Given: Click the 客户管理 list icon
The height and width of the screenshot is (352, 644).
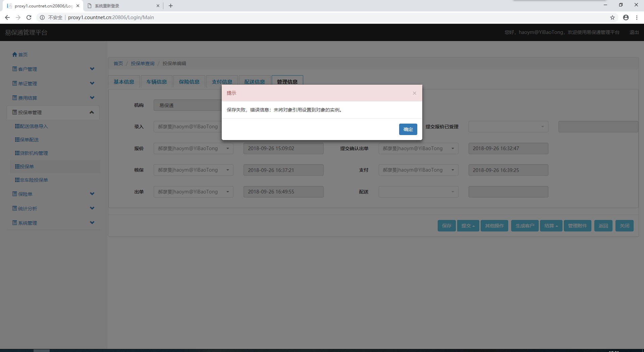Looking at the screenshot, I should coord(14,69).
